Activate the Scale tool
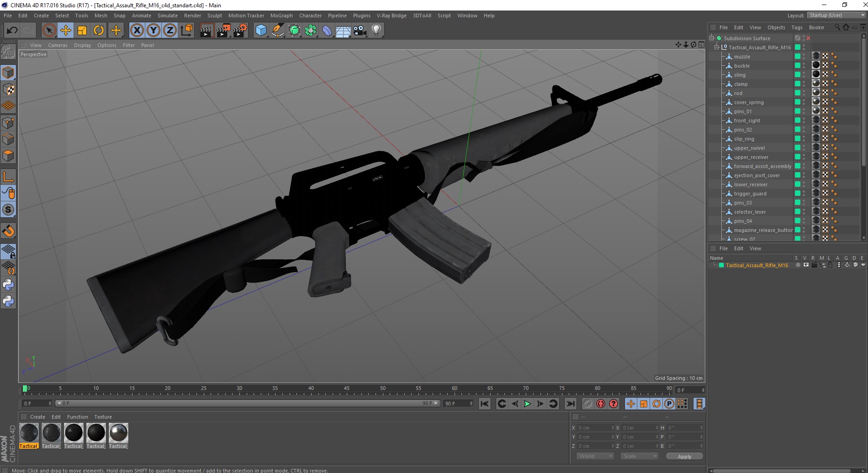 (82, 31)
